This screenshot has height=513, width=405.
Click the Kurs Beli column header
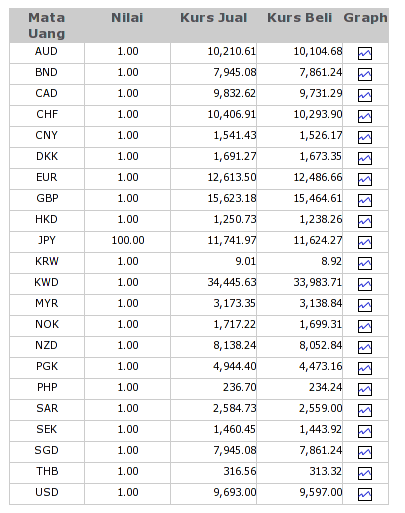tap(300, 18)
